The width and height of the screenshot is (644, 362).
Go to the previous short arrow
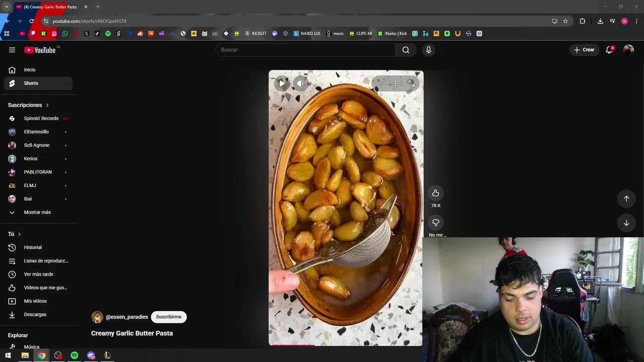[626, 199]
